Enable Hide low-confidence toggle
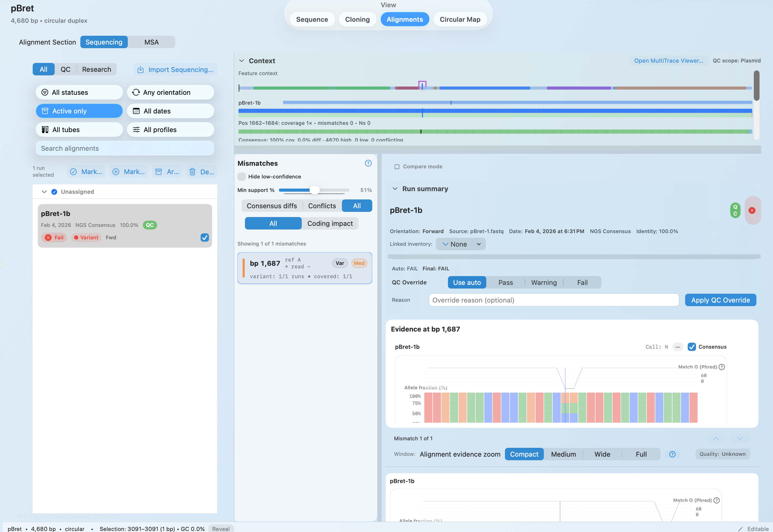 point(241,176)
